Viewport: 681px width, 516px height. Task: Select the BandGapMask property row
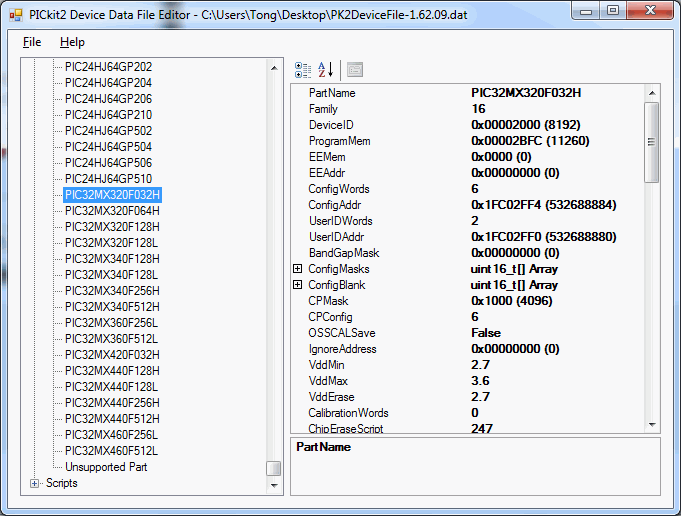pos(468,253)
